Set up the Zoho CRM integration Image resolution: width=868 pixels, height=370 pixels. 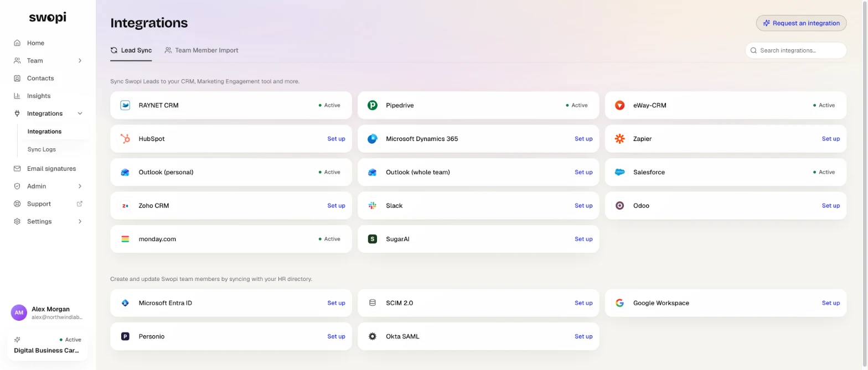tap(336, 206)
